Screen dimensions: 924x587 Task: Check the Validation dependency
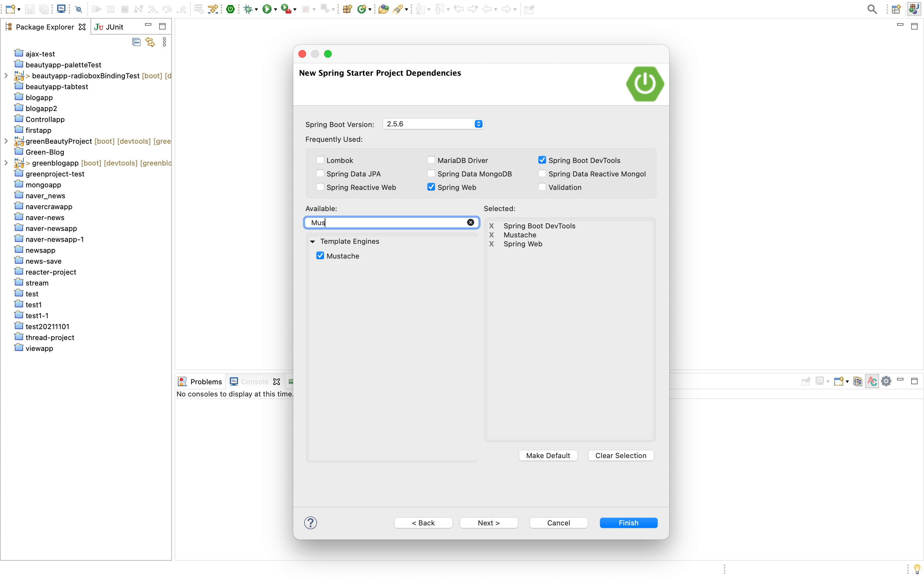[542, 187]
